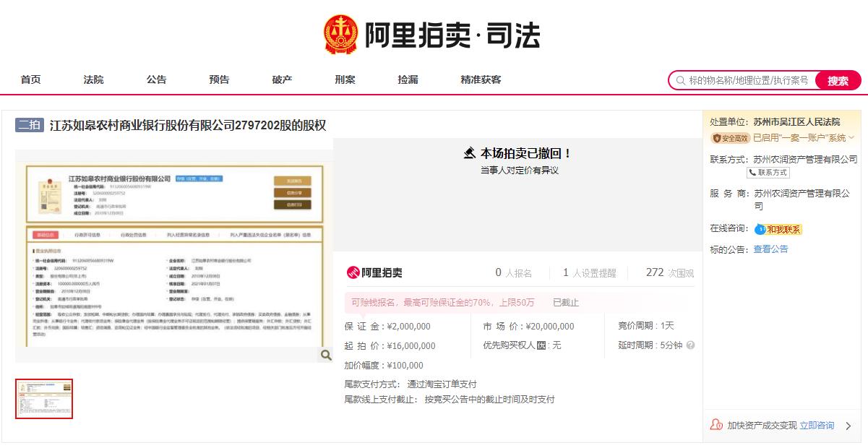The width and height of the screenshot is (868, 448).
Task: Open the large business license preview image
Action: [174, 256]
